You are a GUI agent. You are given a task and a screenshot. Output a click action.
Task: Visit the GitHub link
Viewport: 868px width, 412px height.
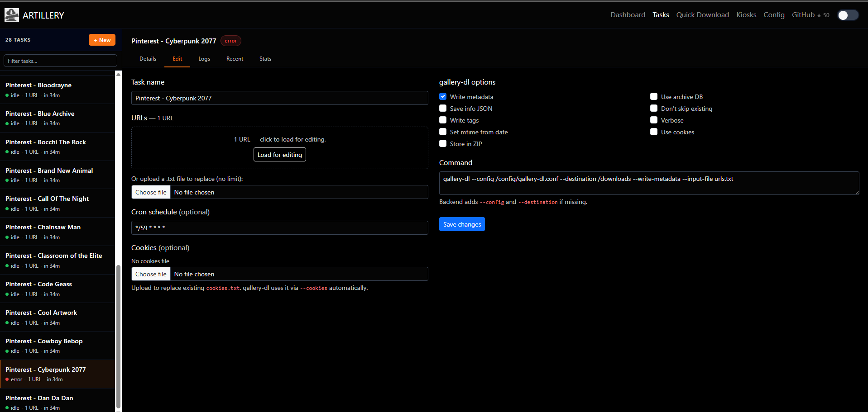point(810,15)
